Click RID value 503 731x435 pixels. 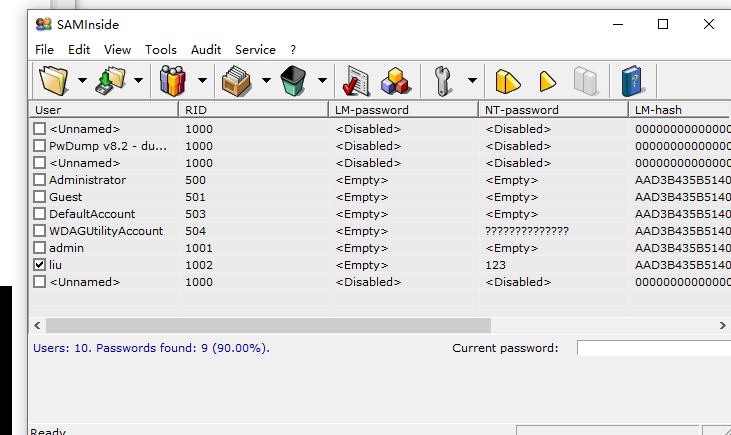tap(195, 214)
